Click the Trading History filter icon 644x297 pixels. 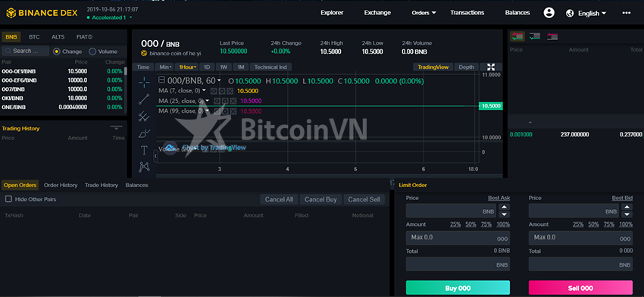tap(116, 128)
